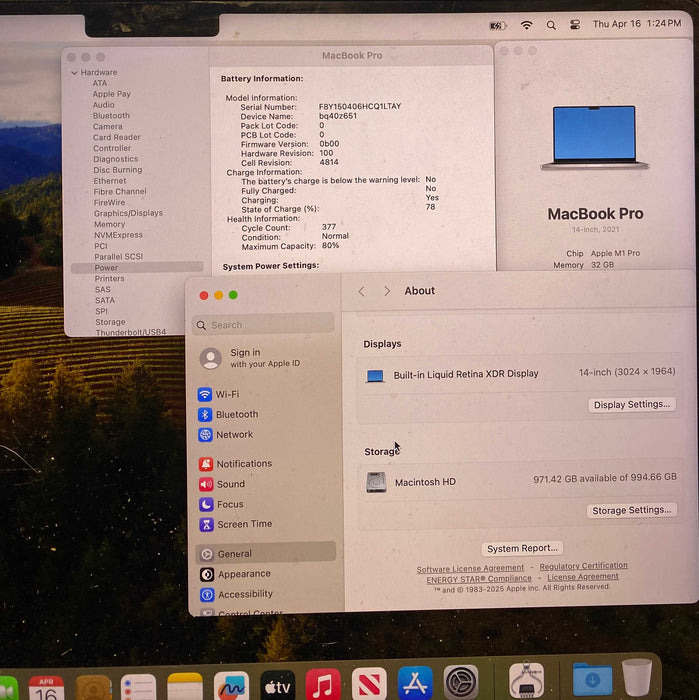Open Calendar app in Dock
This screenshot has height=700, width=699.
click(46, 688)
